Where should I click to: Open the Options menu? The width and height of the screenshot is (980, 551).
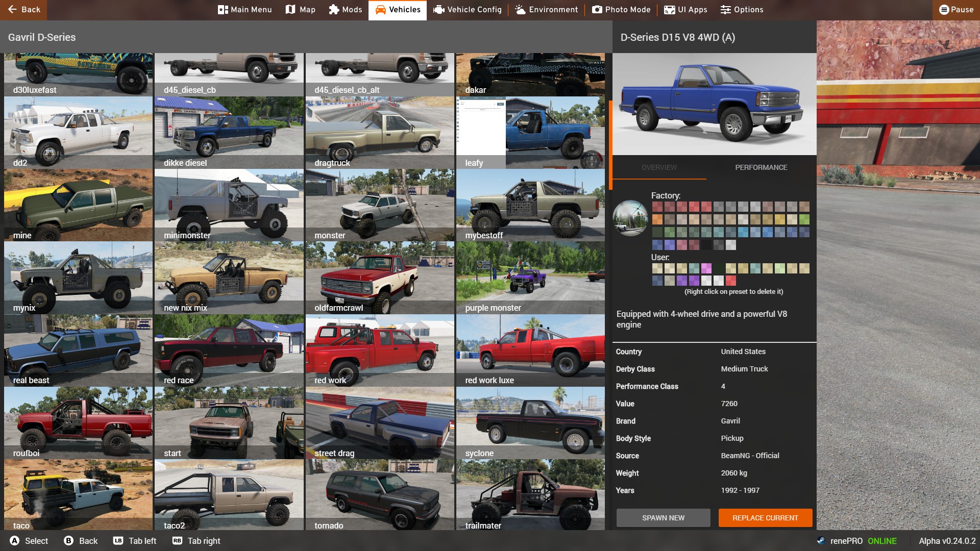point(742,10)
